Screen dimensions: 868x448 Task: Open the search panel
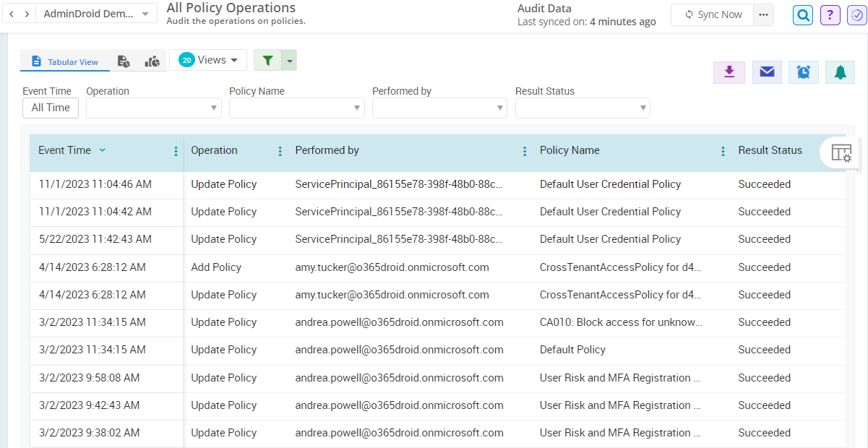(x=803, y=14)
